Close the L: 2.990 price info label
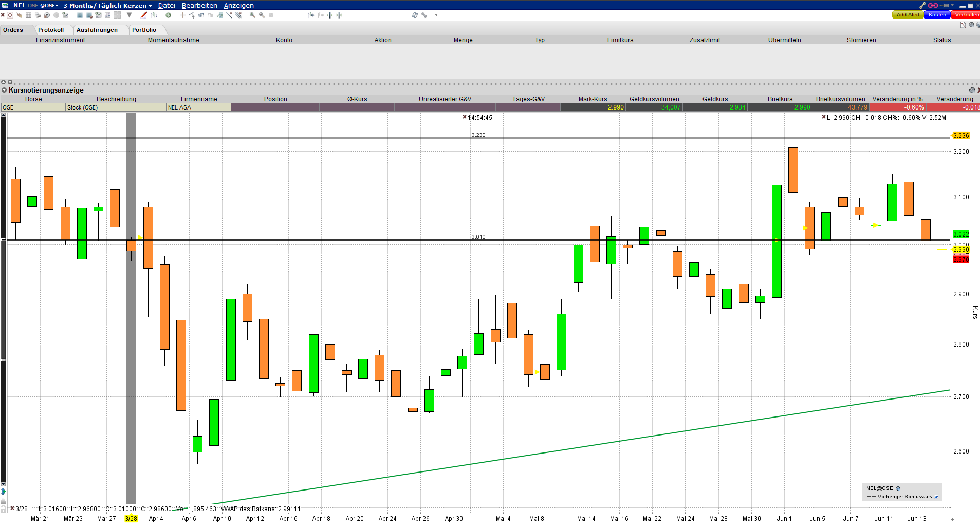980x526 pixels. pyautogui.click(x=824, y=117)
